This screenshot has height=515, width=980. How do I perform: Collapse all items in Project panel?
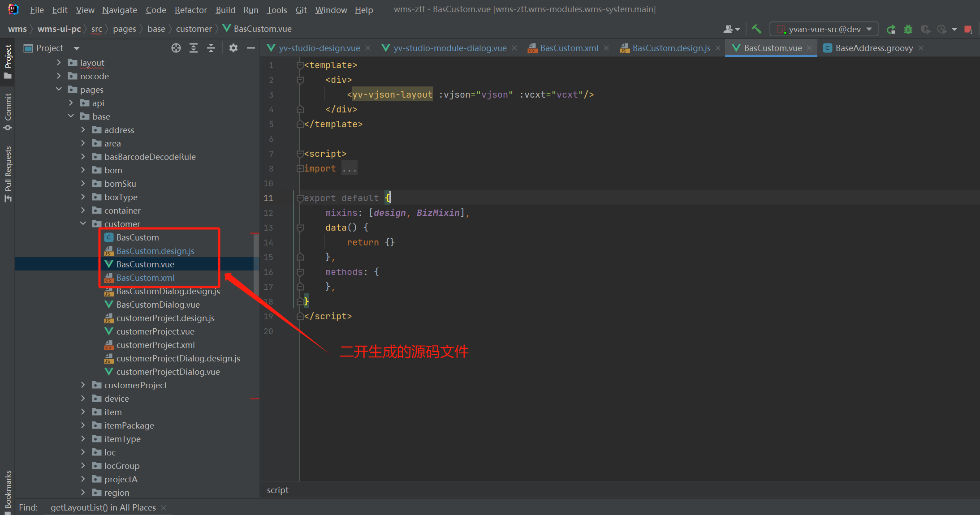(x=211, y=48)
